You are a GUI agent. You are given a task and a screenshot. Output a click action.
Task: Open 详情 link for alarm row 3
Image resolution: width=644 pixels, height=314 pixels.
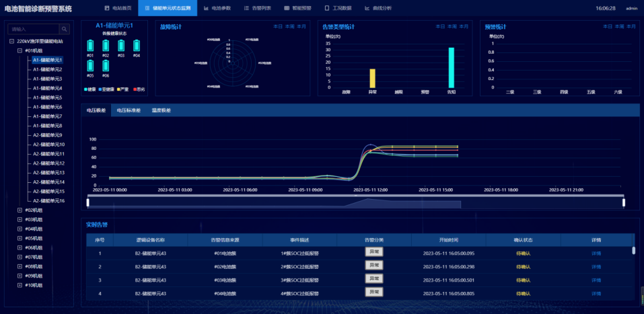coord(596,280)
